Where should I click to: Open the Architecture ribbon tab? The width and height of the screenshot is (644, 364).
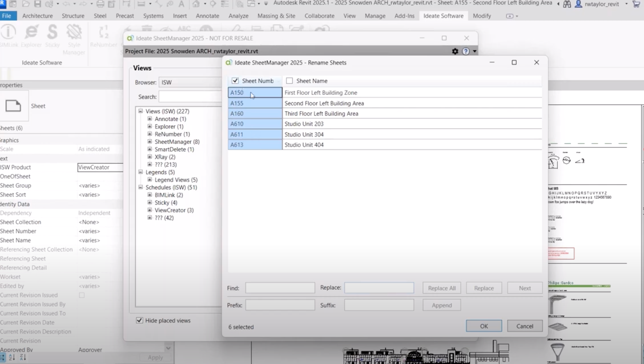click(37, 16)
